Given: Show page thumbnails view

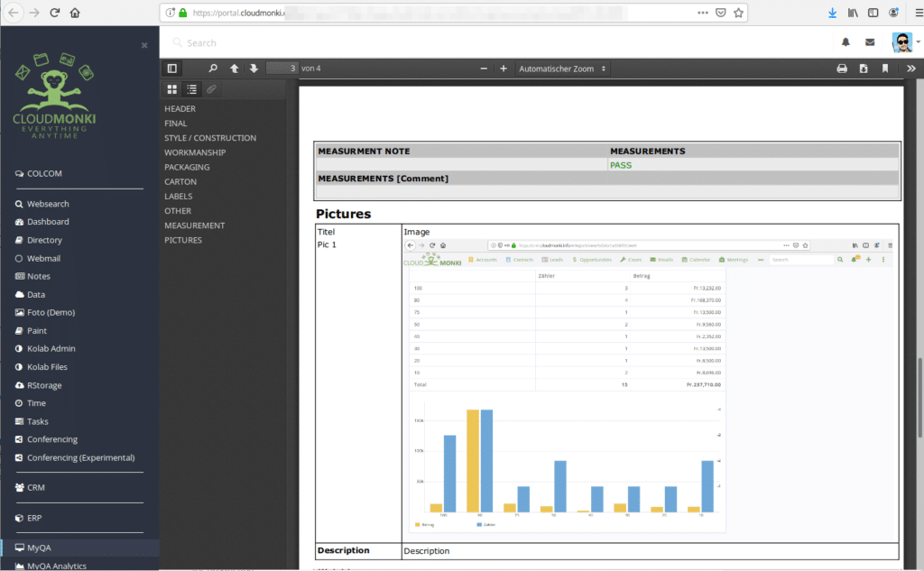Looking at the screenshot, I should (x=172, y=89).
